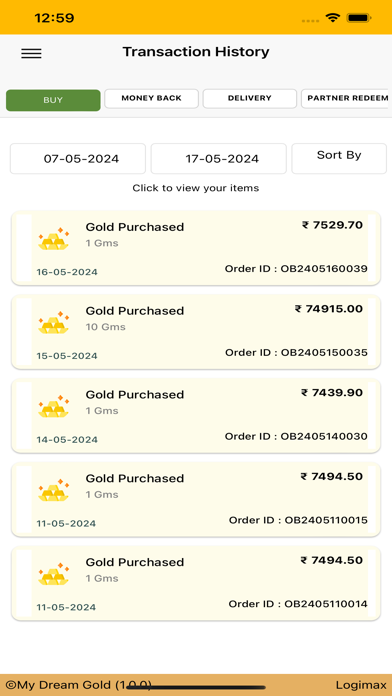Open the PARTNER REDEEM tab
392x696 pixels.
(x=346, y=99)
